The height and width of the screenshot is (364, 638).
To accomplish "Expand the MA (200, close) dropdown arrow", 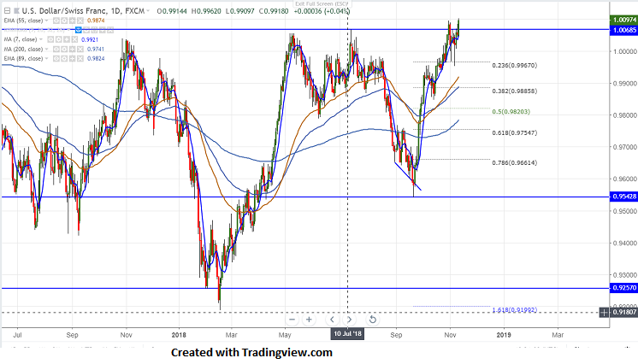I will (x=47, y=50).
